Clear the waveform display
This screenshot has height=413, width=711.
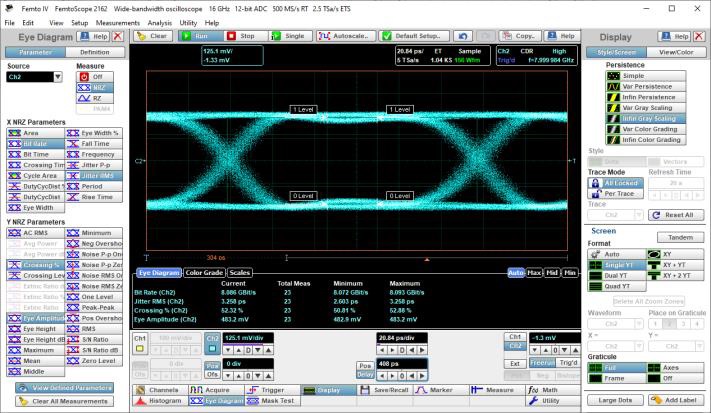[151, 35]
